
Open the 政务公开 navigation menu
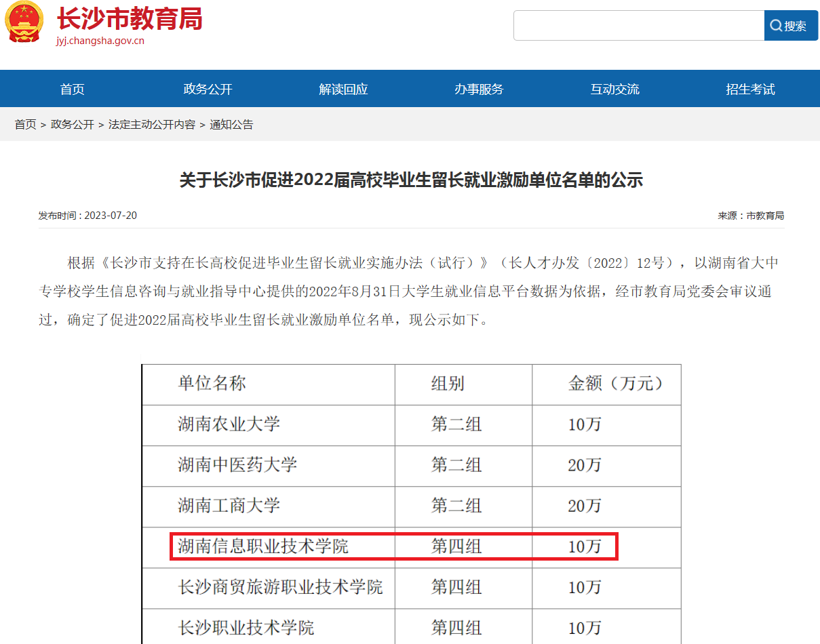click(208, 89)
